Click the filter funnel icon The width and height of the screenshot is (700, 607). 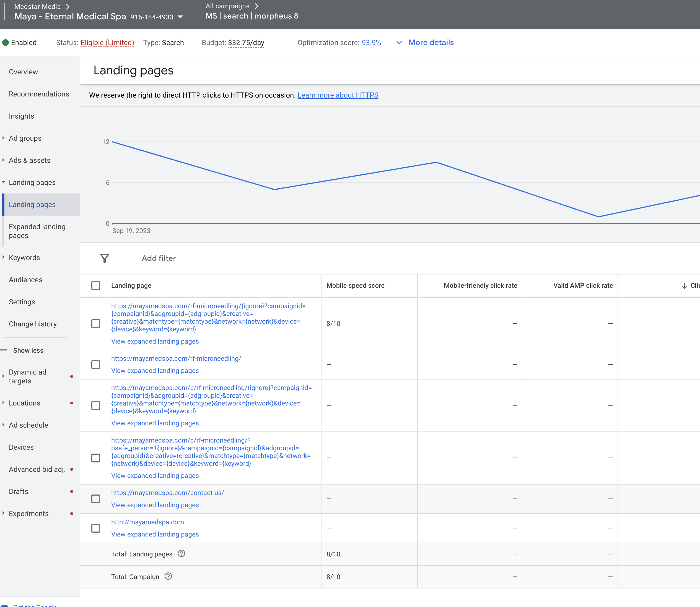point(104,258)
